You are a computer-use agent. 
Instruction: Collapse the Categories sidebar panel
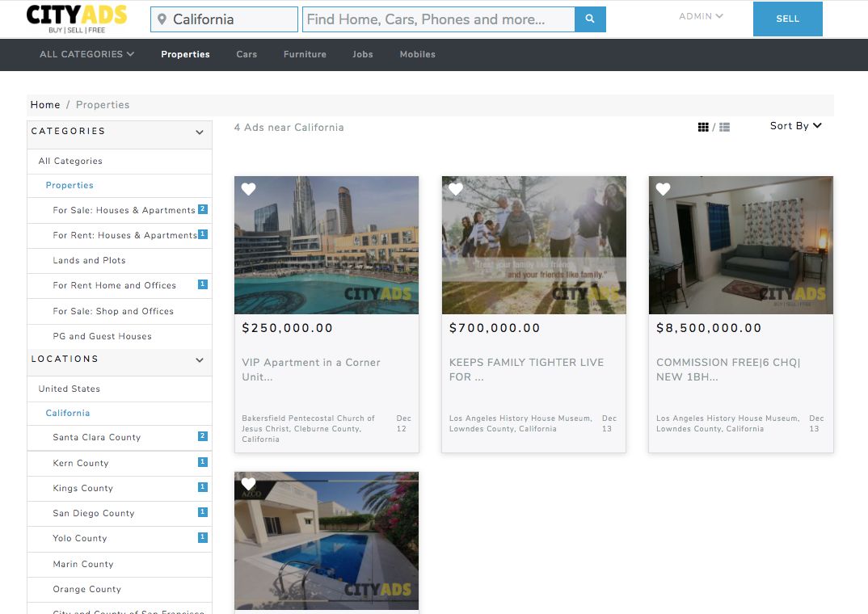(200, 132)
